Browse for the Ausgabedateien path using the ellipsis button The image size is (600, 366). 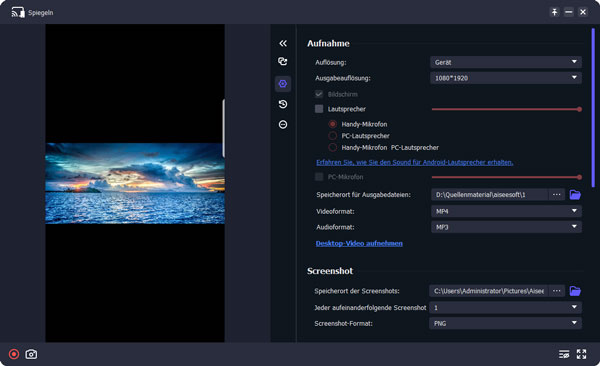click(557, 194)
